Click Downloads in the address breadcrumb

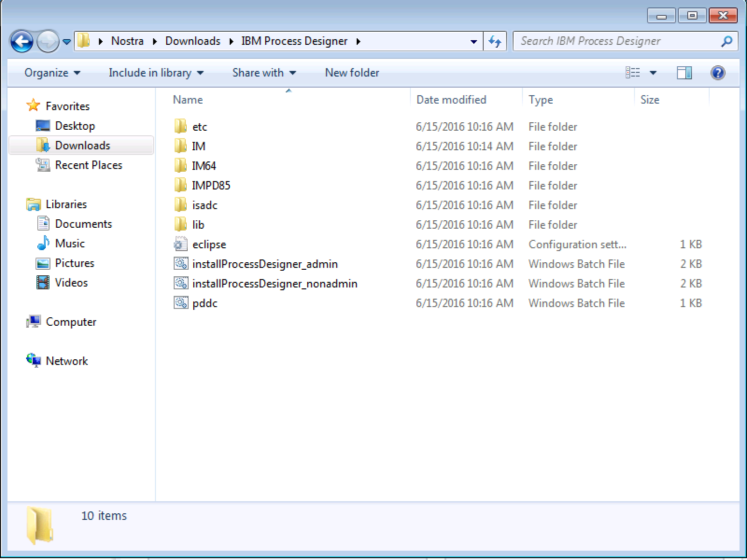pos(193,41)
